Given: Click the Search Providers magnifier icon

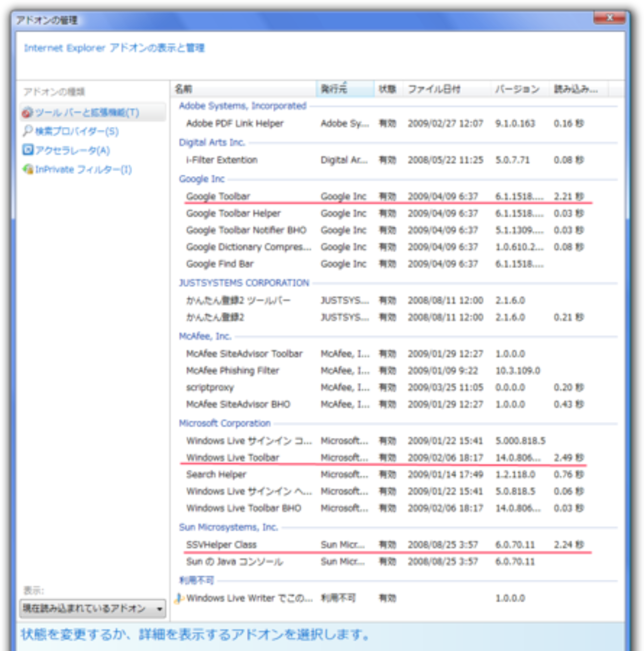Looking at the screenshot, I should click(x=28, y=131).
